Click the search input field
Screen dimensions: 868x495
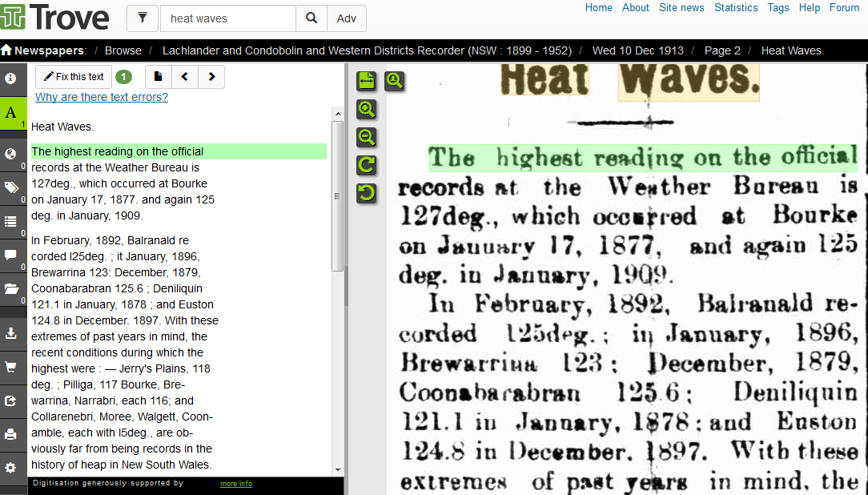click(227, 18)
